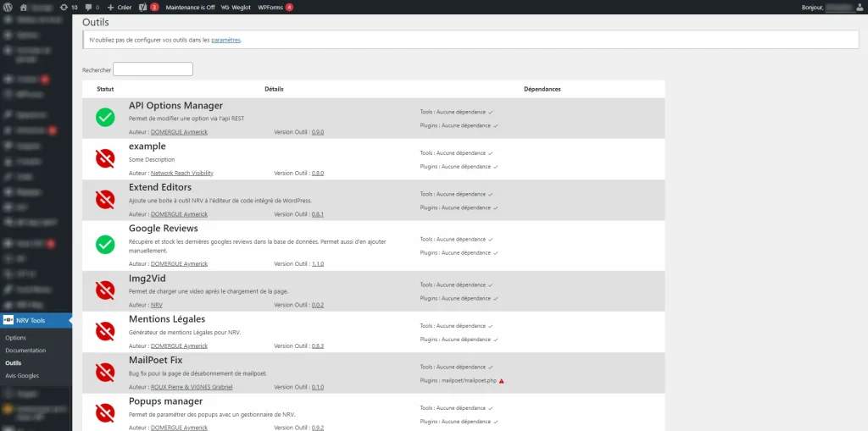Toggle the red status icon for Popups manager
This screenshot has height=431, width=868.
coord(105,412)
